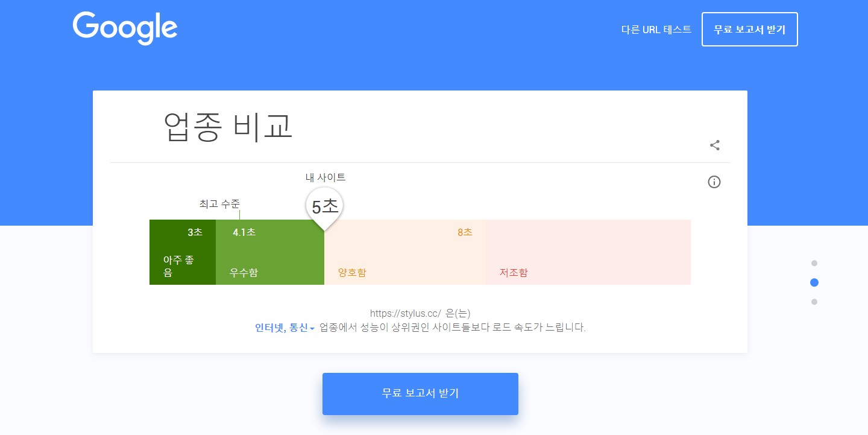Screen dimensions: 868x435
Task: Click '다른 URL 테스트' to test another URL
Action: click(656, 29)
